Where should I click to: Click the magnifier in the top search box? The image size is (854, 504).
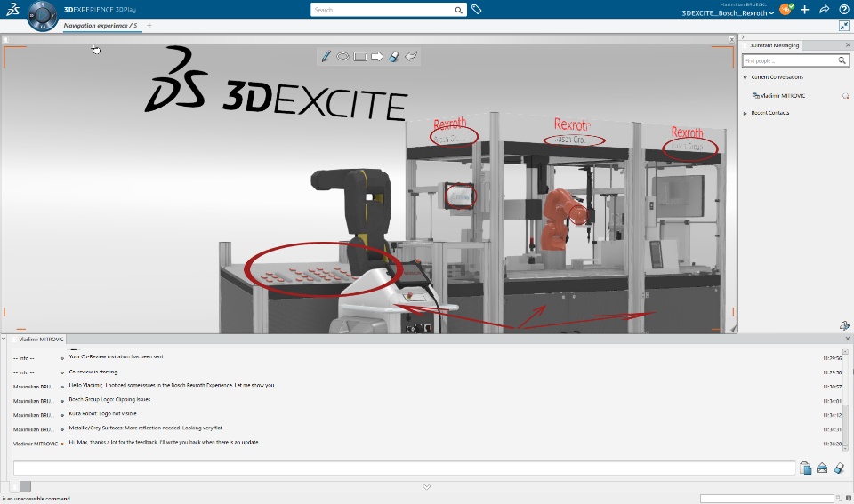[459, 10]
